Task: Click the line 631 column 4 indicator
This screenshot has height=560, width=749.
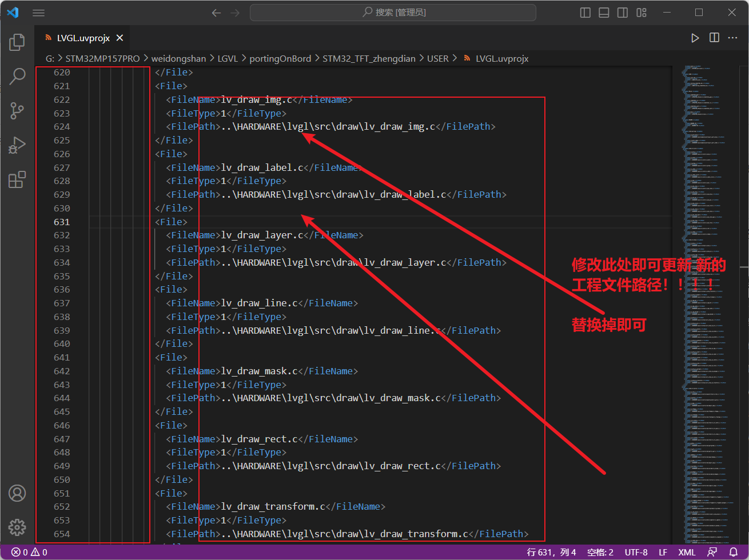Action: pyautogui.click(x=551, y=553)
